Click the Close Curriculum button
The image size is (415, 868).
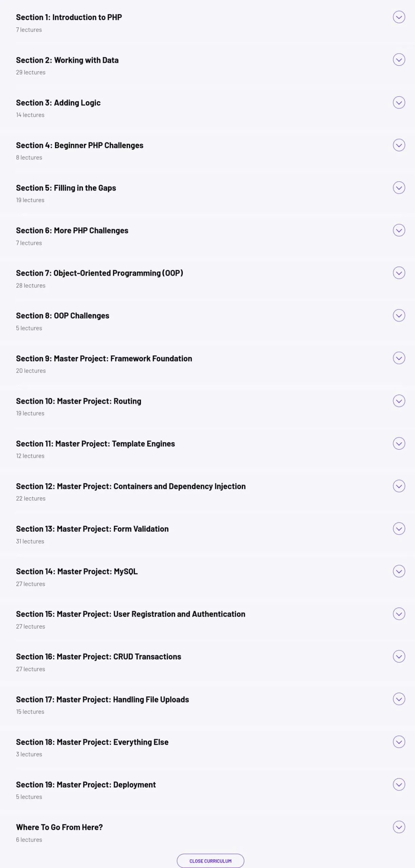point(210,861)
